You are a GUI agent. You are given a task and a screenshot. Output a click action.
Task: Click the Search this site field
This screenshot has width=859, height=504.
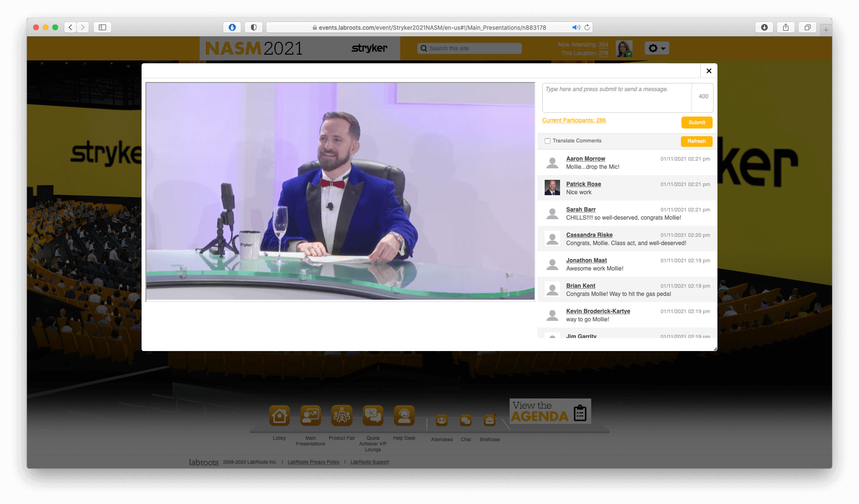469,48
